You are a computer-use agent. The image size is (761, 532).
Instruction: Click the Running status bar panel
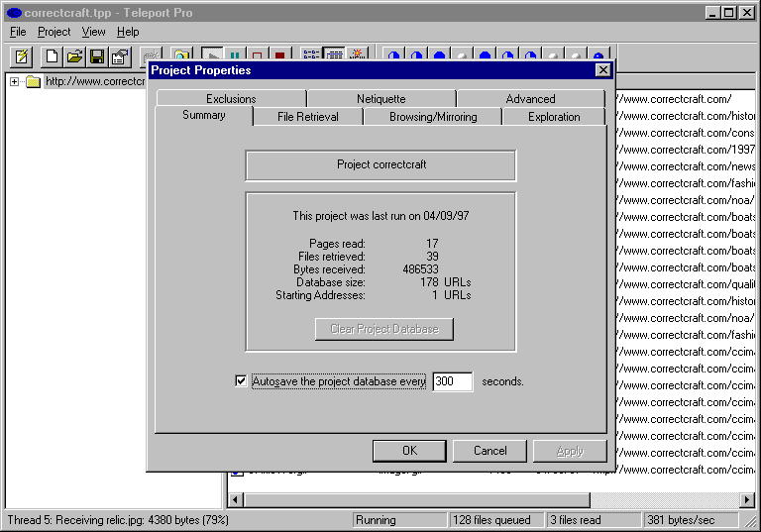399,520
